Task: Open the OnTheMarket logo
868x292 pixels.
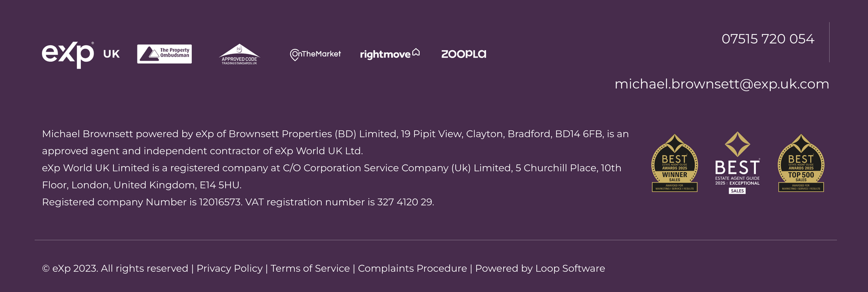Action: pos(315,54)
